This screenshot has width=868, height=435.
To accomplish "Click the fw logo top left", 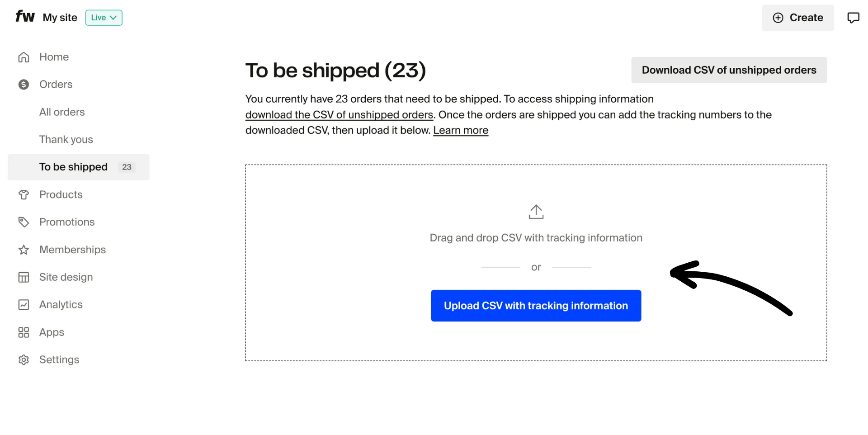I will tap(25, 16).
